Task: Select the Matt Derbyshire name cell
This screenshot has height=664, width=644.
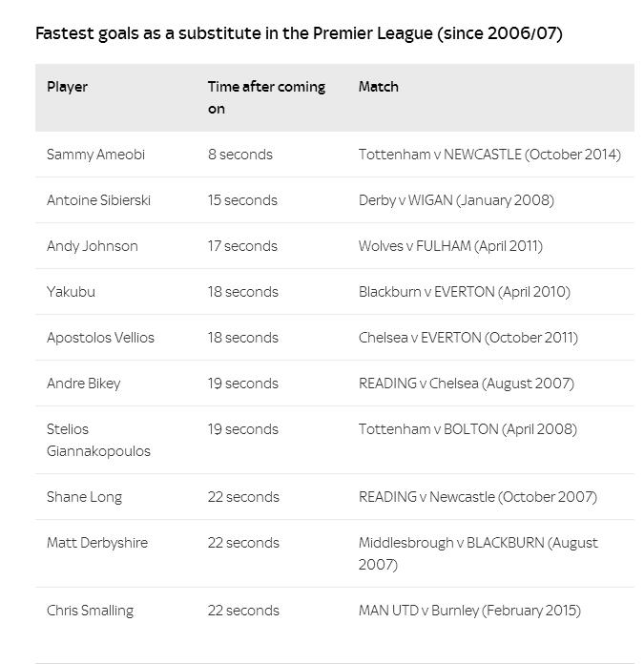Action: (x=97, y=543)
